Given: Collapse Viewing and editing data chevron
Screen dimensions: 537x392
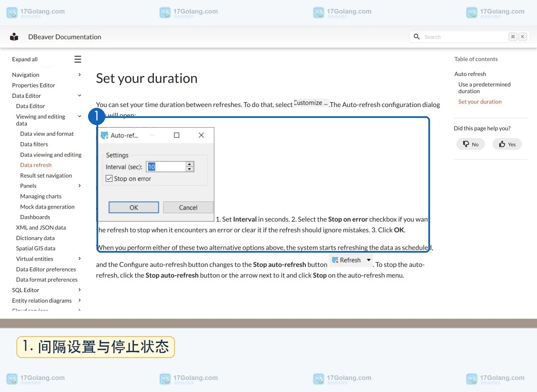Looking at the screenshot, I should point(80,116).
